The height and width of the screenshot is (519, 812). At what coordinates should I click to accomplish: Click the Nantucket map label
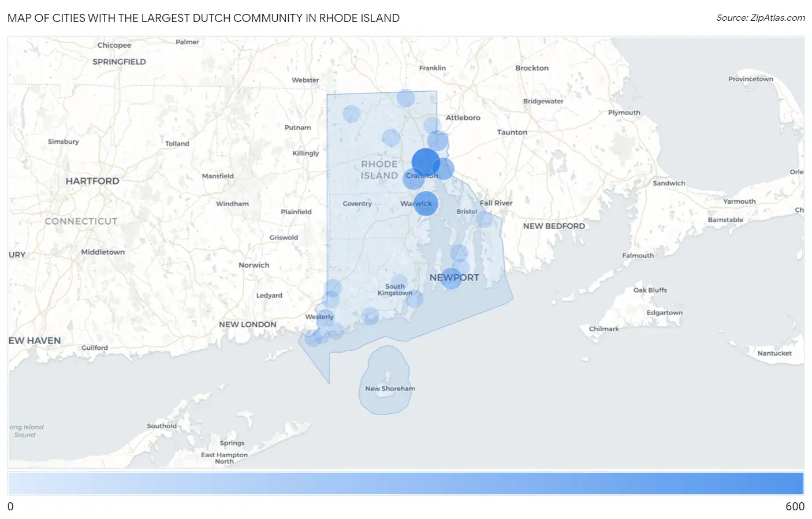pos(774,353)
